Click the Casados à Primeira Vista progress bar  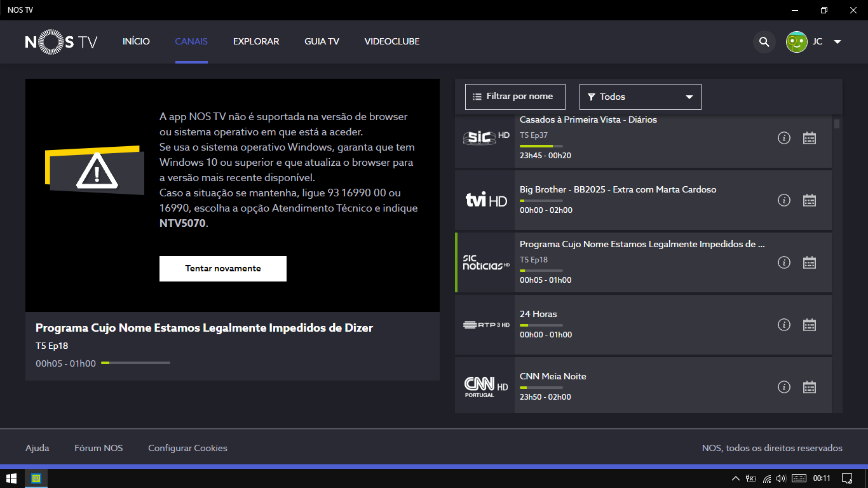click(x=541, y=146)
